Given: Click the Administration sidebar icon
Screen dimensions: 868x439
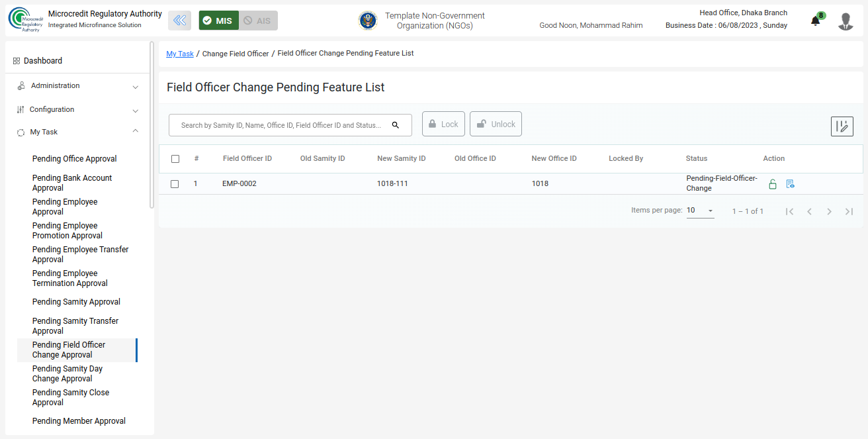Looking at the screenshot, I should click(x=21, y=86).
